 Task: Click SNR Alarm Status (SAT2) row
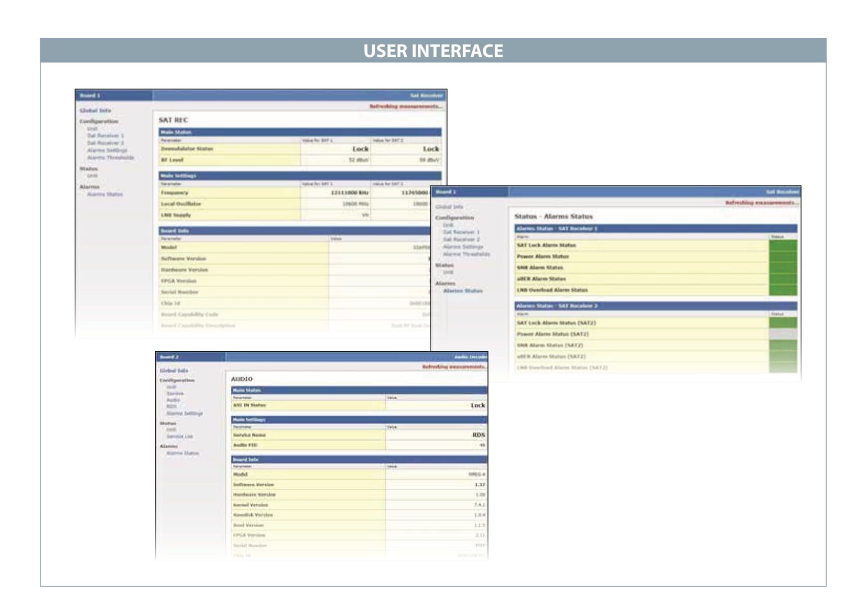[655, 345]
